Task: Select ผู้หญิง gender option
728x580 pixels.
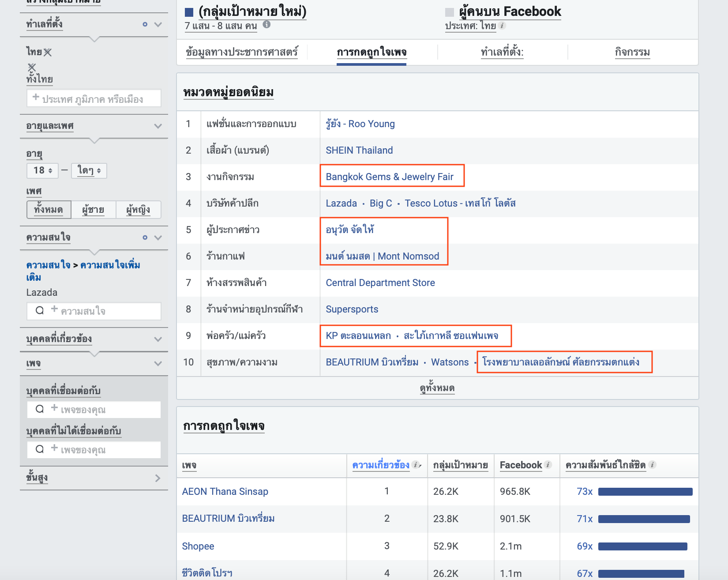Action: tap(139, 209)
